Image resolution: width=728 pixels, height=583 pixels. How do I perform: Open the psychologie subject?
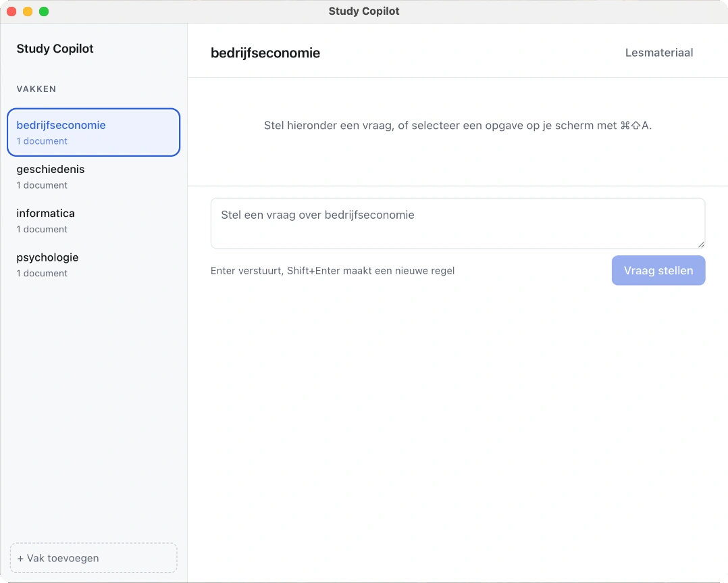pos(93,265)
